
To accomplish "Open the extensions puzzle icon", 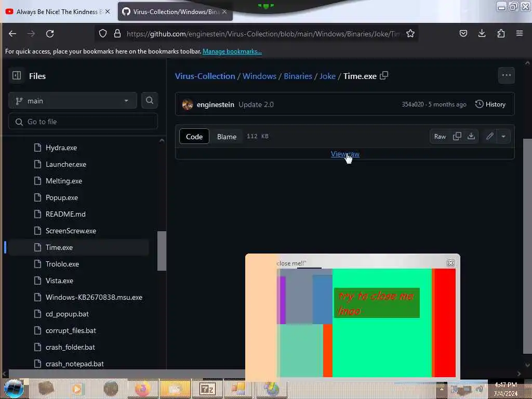I will coord(501,34).
